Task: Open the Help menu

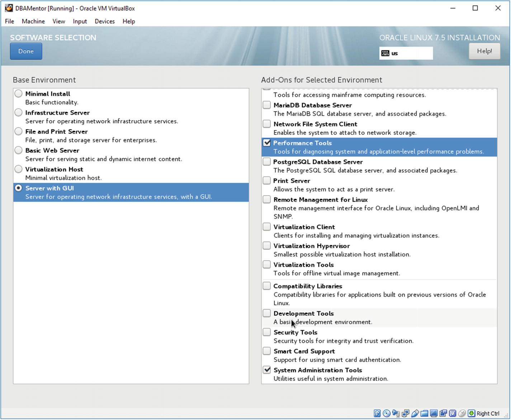Action: pos(129,21)
